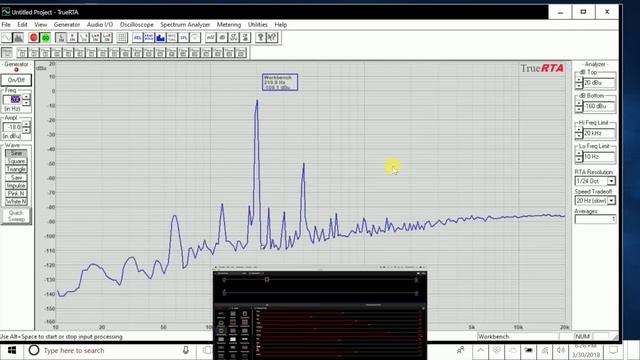
Task: Click the Ampl -18.0 value field
Action: point(13,127)
